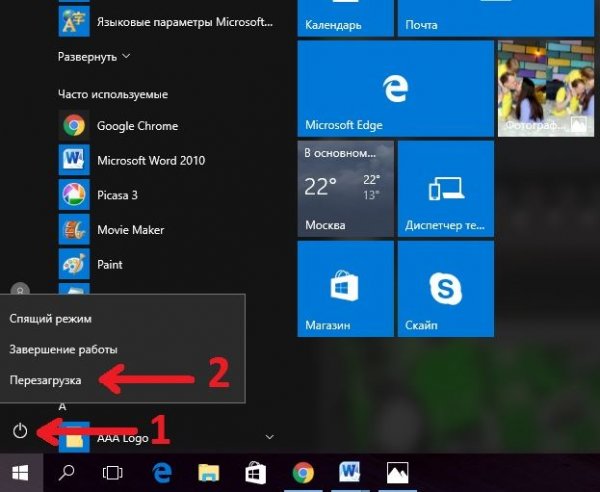Screen dimensions: 600x492
Task: Open the Фотографии photos tile
Action: pyautogui.click(x=546, y=88)
